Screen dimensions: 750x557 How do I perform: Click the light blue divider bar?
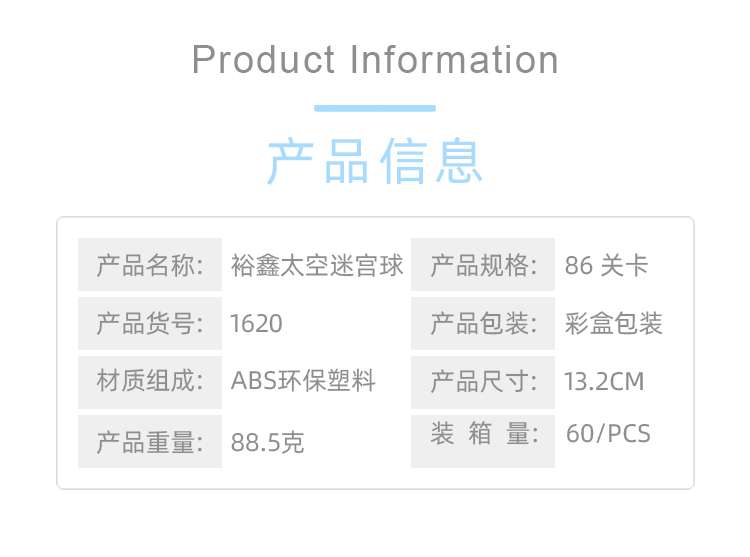375,108
